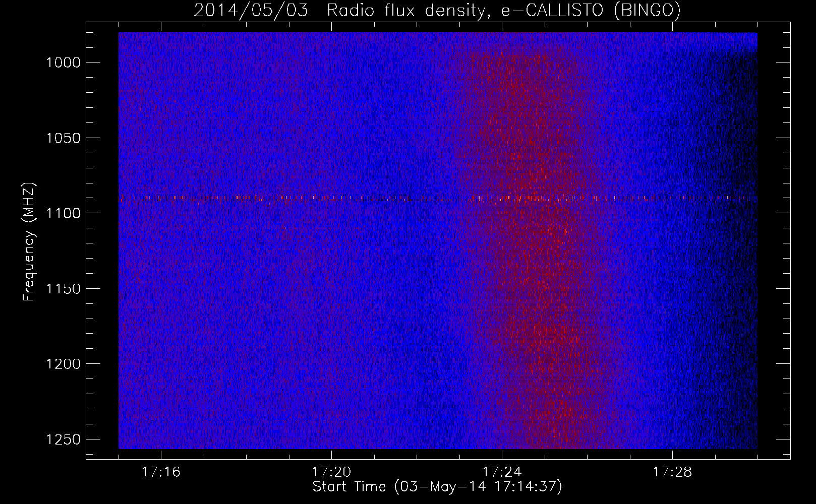Click the 1100 frequency tick label
This screenshot has width=816, height=504.
pos(63,213)
